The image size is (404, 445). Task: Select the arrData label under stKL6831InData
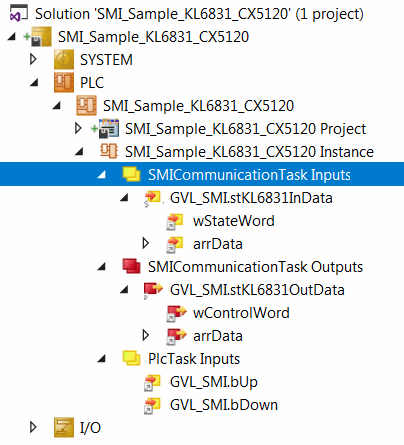(218, 244)
